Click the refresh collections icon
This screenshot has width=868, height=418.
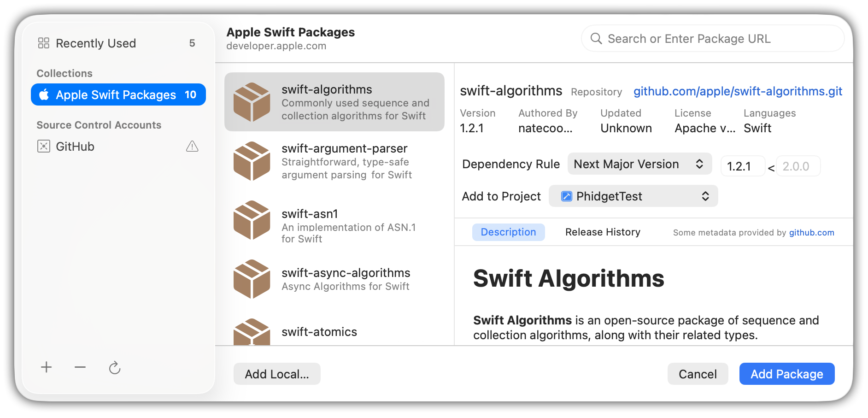(115, 368)
